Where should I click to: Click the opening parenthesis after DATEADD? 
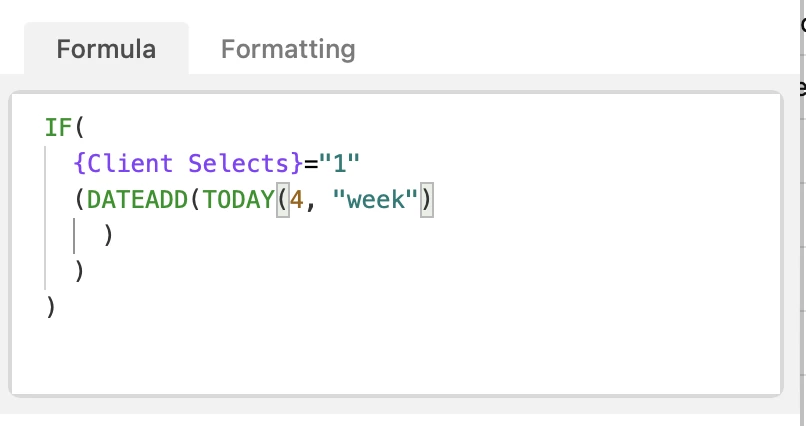click(x=195, y=200)
